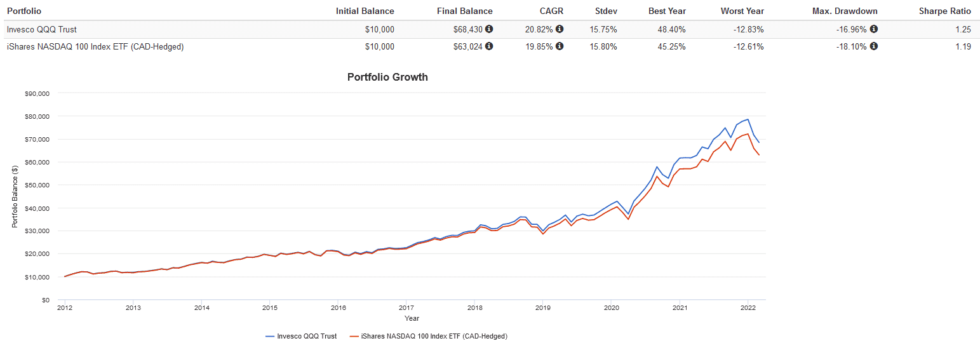Click the info icon beside $68,430 final balance

click(489, 29)
